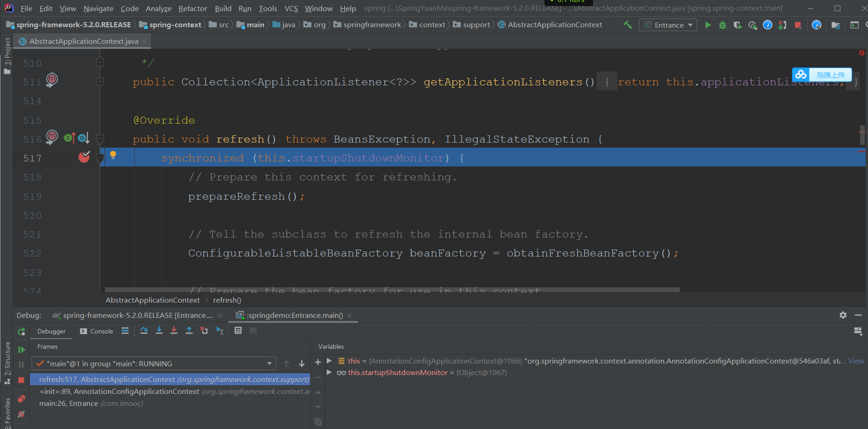Add a new watch with plus icon
868x429 pixels.
(317, 363)
